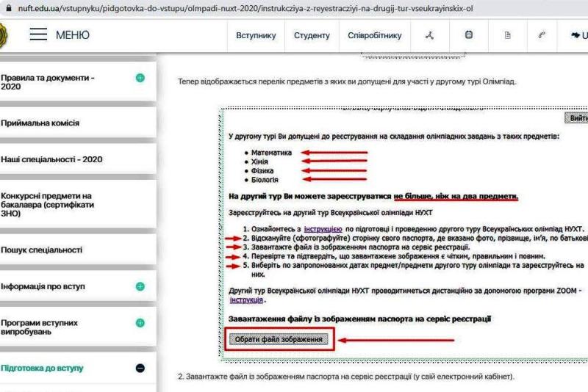Click the university logo emblem
Screen dimensions: 588x392
click(4, 35)
